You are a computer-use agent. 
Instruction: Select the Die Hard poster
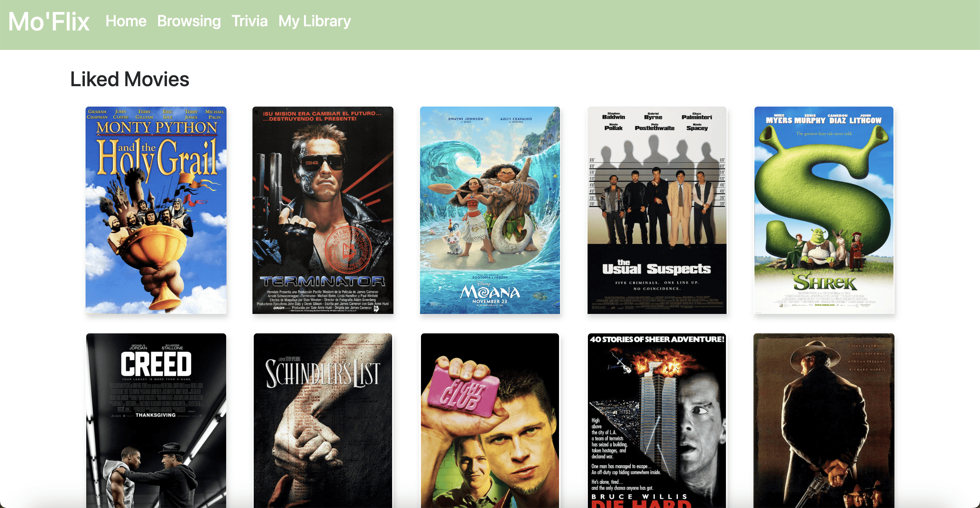click(x=657, y=421)
